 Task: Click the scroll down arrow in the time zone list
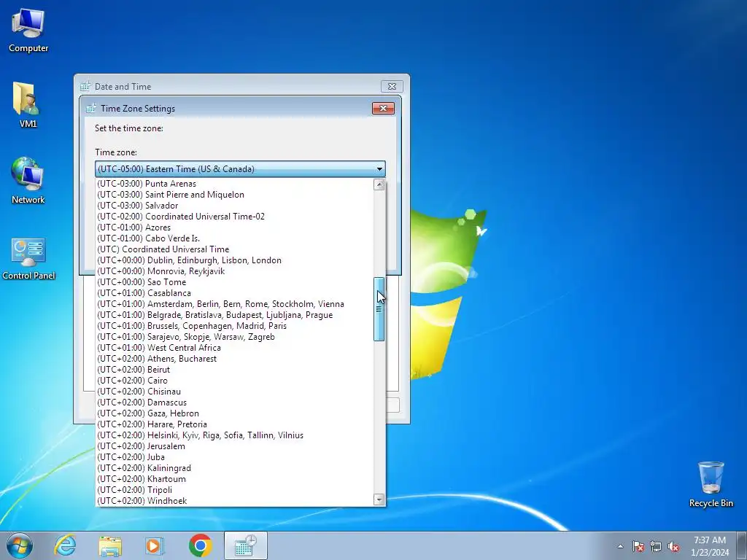[379, 499]
